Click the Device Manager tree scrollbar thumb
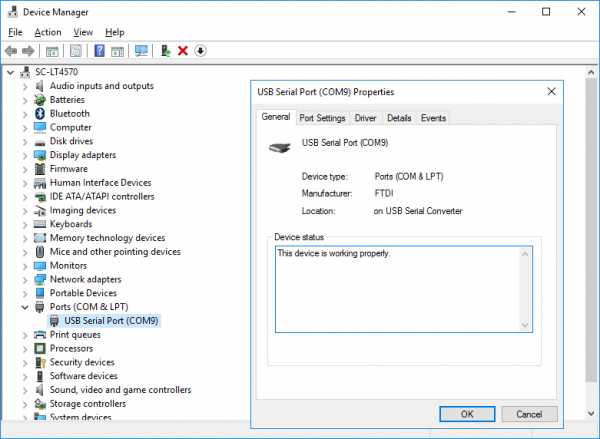This screenshot has height=439, width=600. 591,230
